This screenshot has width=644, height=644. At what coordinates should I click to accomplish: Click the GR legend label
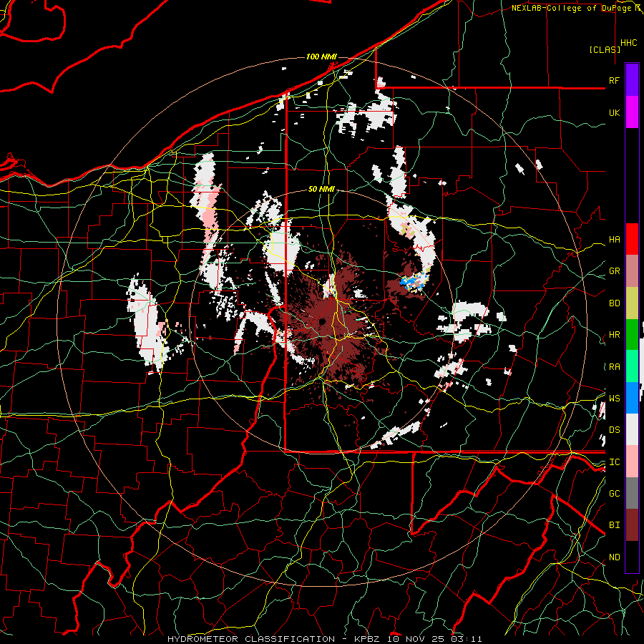[x=614, y=271]
